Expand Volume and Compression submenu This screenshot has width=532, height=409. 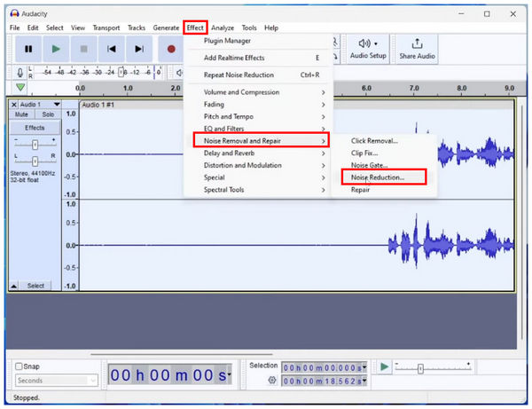pyautogui.click(x=258, y=92)
